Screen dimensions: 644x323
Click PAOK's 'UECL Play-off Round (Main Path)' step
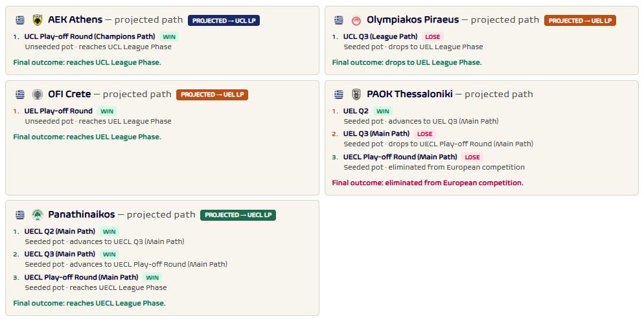pyautogui.click(x=400, y=157)
